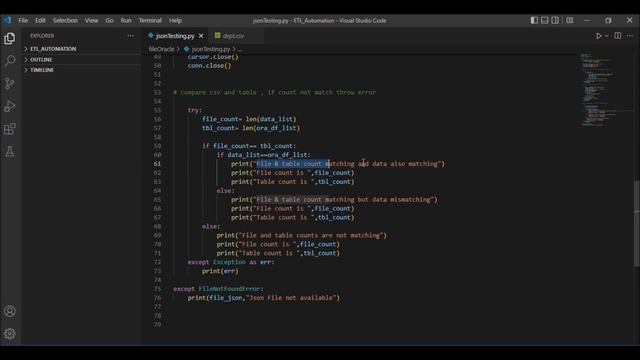Open the View menu
This screenshot has height=360, width=640.
[x=91, y=20]
